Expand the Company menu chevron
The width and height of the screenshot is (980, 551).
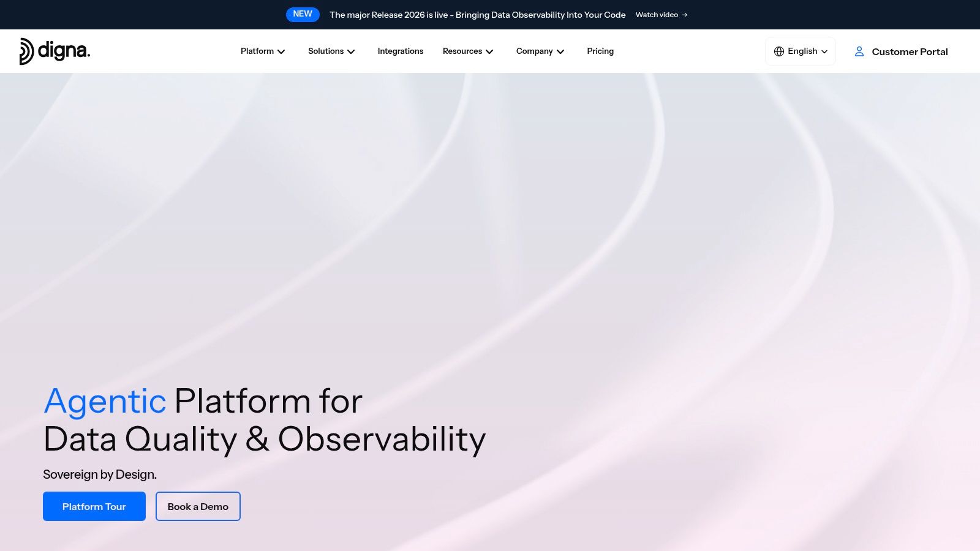click(x=560, y=51)
